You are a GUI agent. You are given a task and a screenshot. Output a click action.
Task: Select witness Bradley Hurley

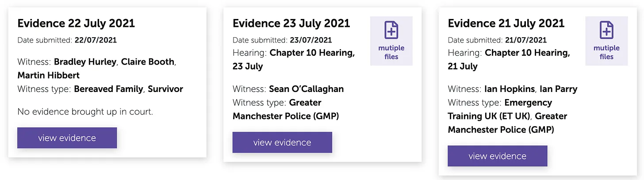[85, 62]
